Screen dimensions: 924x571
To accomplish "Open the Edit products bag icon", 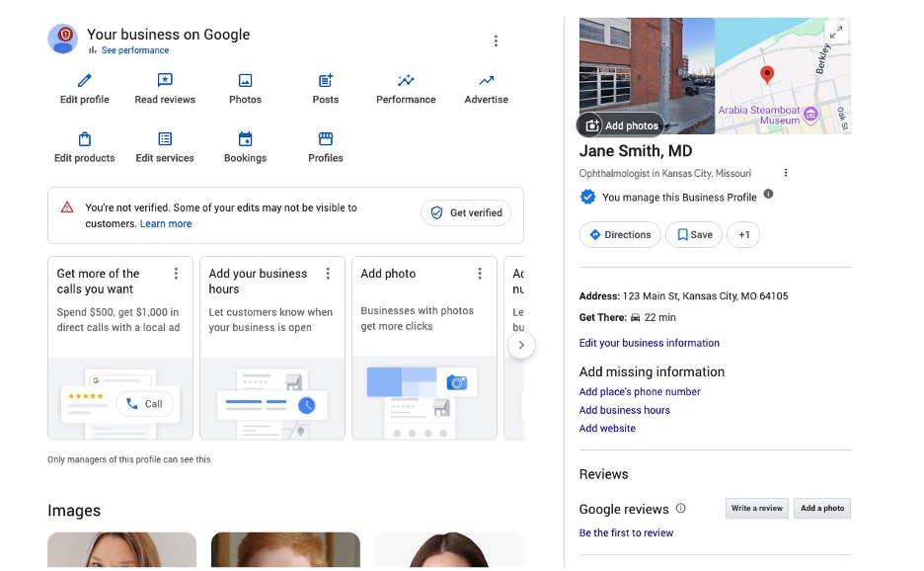I will point(85,138).
